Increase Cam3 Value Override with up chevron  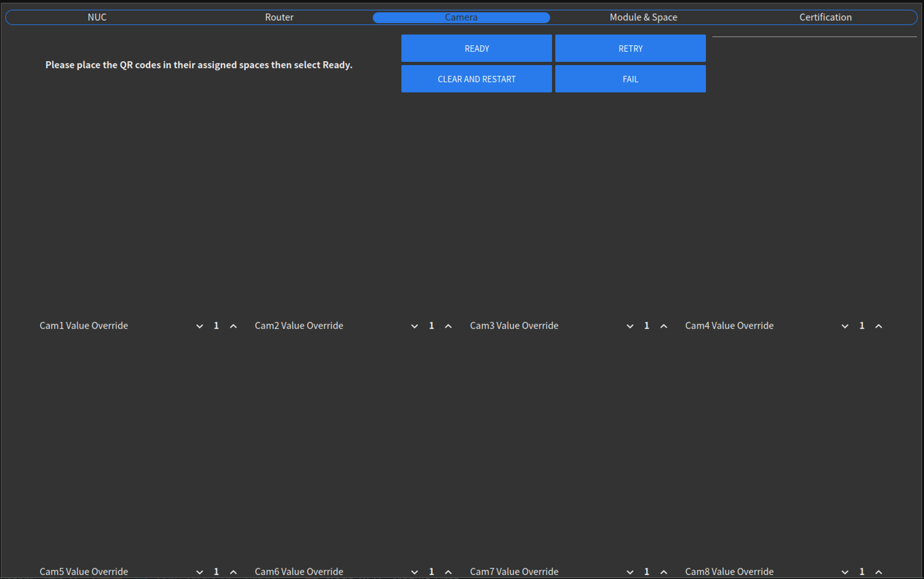coord(664,326)
